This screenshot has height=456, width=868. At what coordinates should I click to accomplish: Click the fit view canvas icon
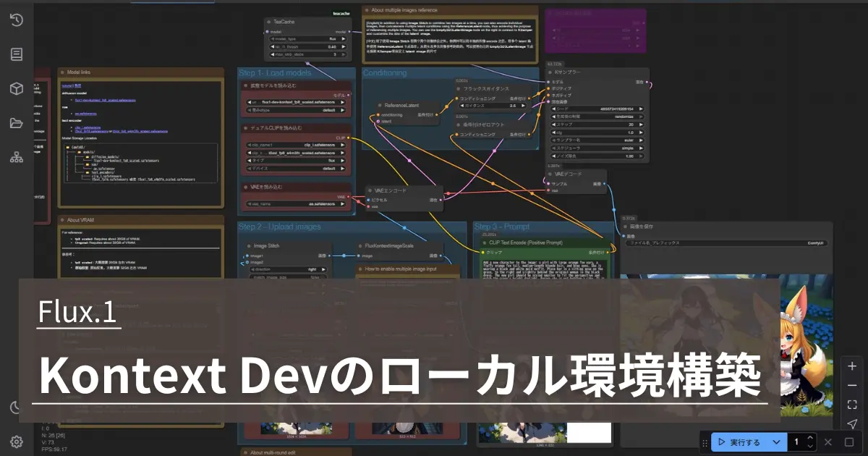tap(852, 405)
